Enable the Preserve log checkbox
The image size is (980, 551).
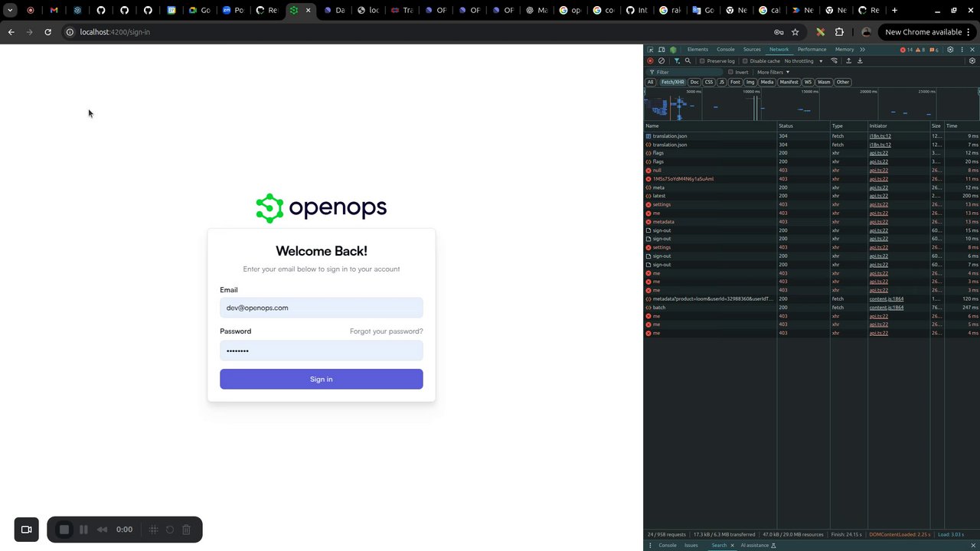coord(702,60)
